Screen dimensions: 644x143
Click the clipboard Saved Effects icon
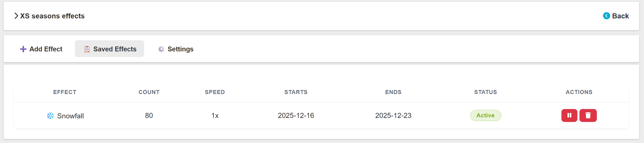coord(87,49)
